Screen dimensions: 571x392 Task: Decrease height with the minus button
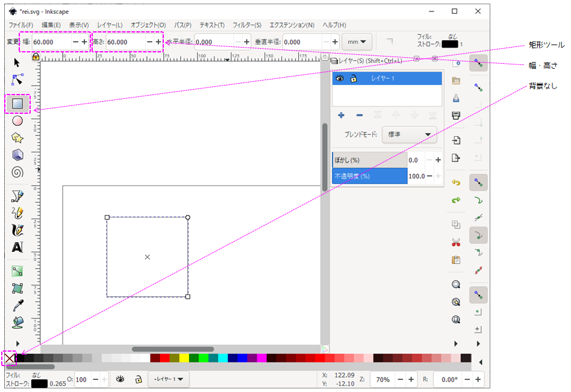click(149, 42)
